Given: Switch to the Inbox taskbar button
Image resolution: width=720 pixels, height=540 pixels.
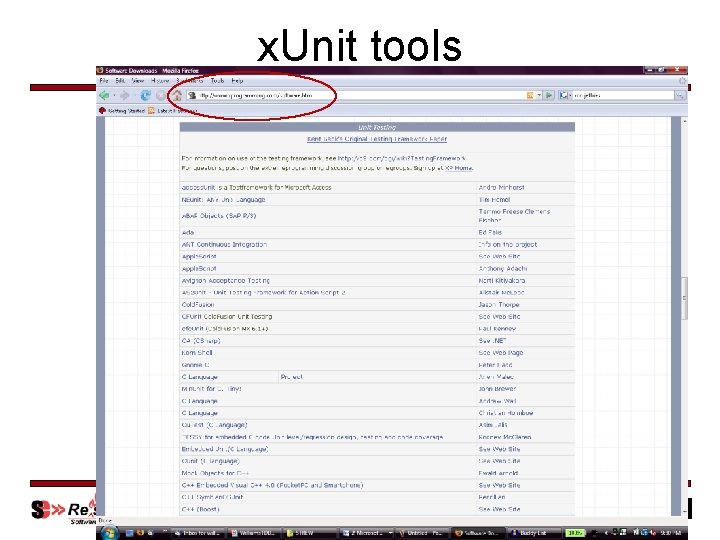Looking at the screenshot, I should pyautogui.click(x=198, y=533).
